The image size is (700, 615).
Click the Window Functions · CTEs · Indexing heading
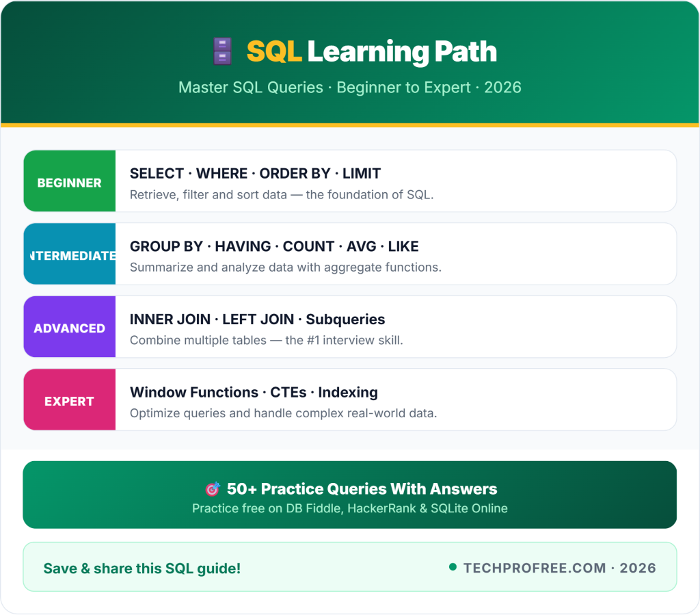pos(254,392)
